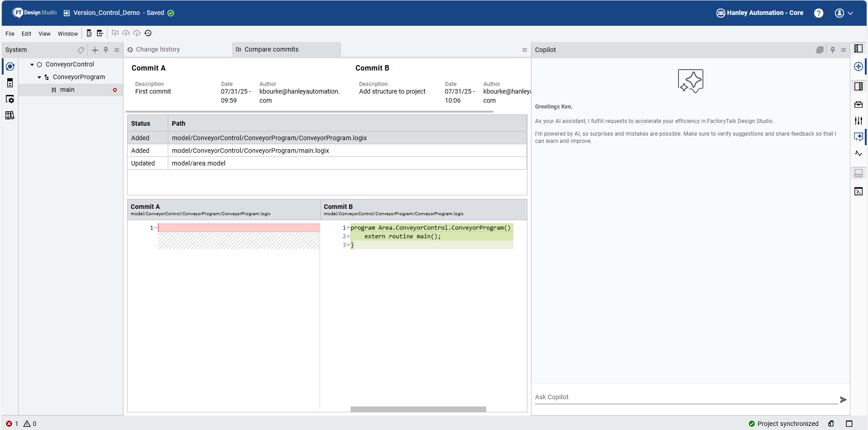The image size is (868, 430).
Task: Open the Copilot panel hamburger menu
Action: pyautogui.click(x=844, y=50)
